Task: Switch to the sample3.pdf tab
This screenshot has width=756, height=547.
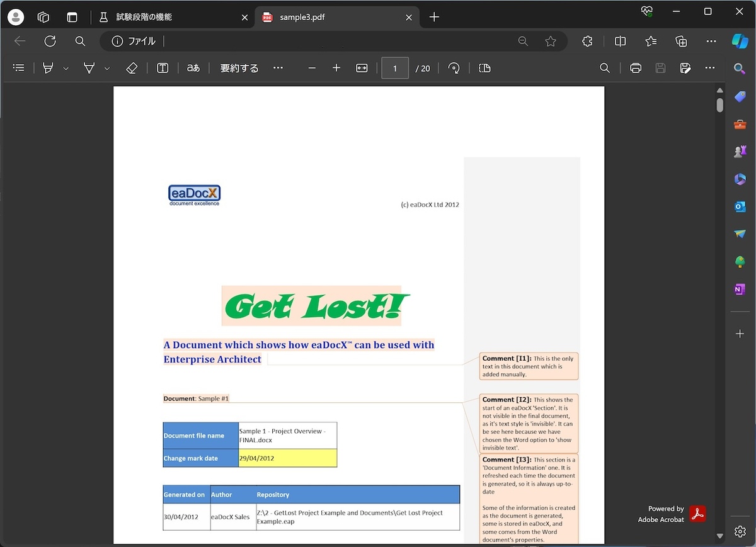Action: 336,17
